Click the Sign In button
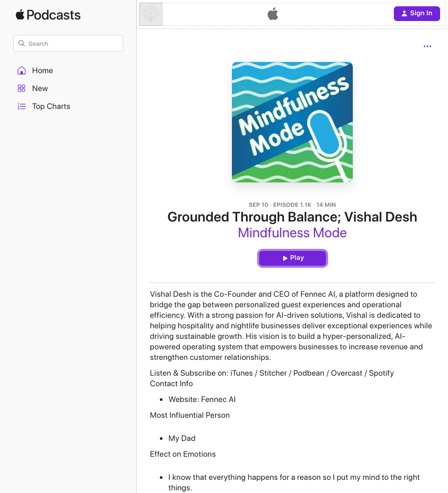The image size is (448, 493). pyautogui.click(x=416, y=14)
